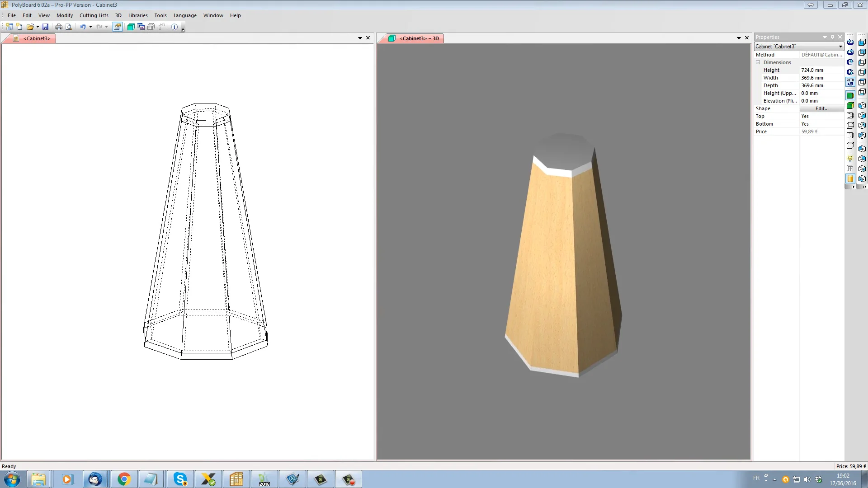Select the solid shaded rendering mode icon
The image size is (868, 488).
tap(850, 95)
